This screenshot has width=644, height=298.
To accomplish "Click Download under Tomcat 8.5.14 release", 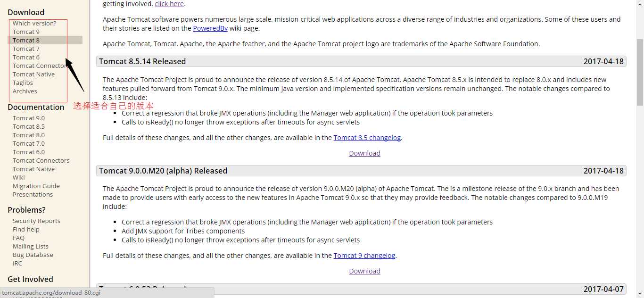I will [364, 153].
